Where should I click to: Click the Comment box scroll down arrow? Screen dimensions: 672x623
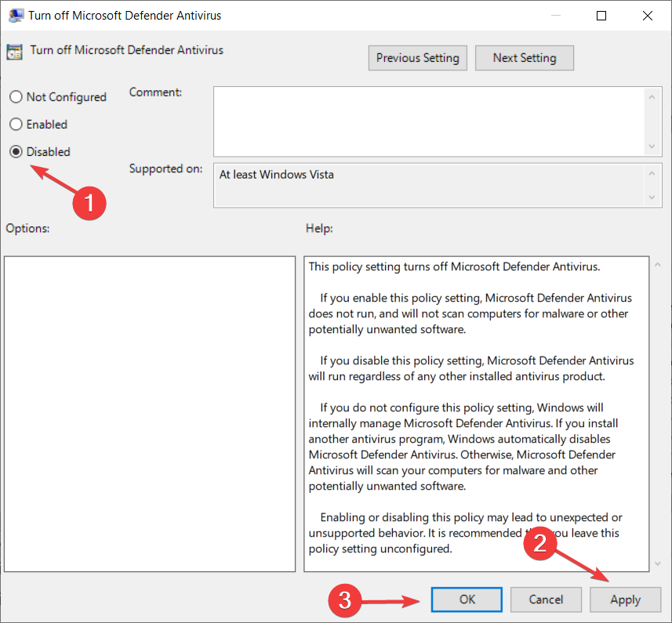[x=652, y=147]
